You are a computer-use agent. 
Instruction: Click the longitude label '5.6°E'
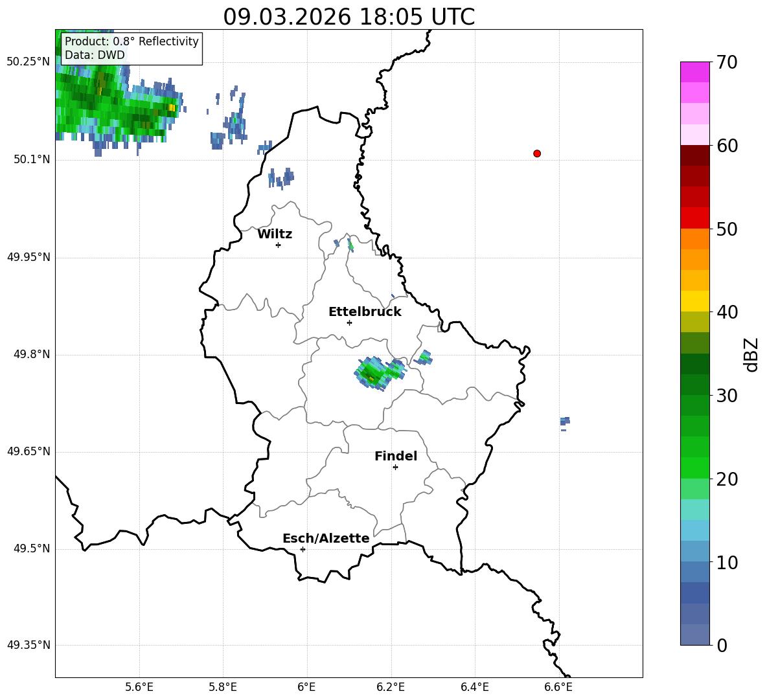139,687
